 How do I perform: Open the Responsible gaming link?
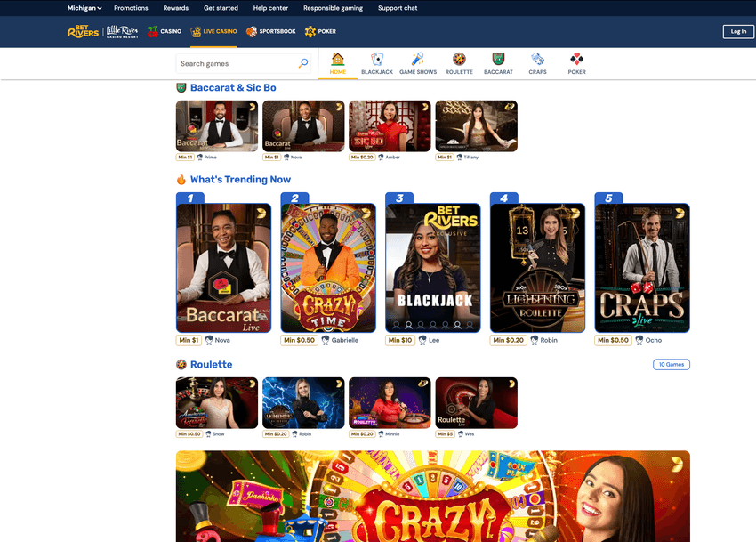[333, 7]
